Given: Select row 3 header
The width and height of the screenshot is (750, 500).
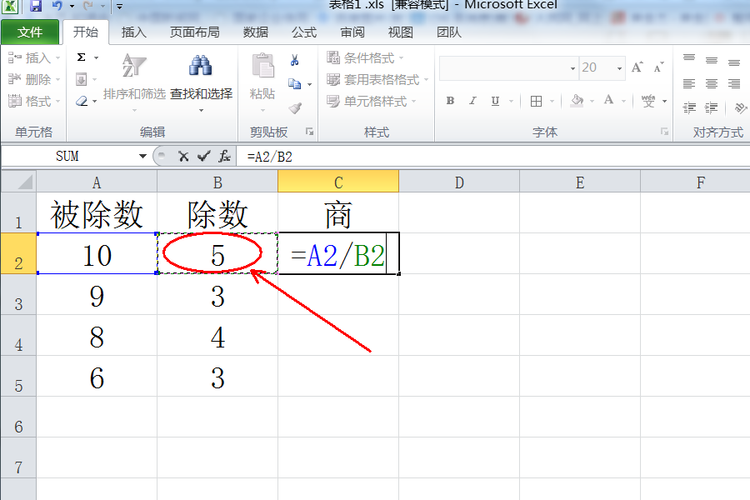Looking at the screenshot, I should [x=18, y=294].
